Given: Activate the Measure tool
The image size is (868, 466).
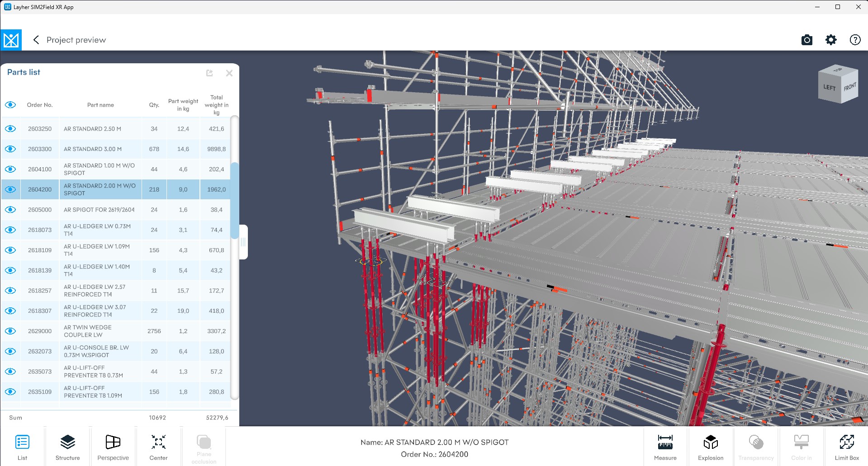Looking at the screenshot, I should point(665,447).
